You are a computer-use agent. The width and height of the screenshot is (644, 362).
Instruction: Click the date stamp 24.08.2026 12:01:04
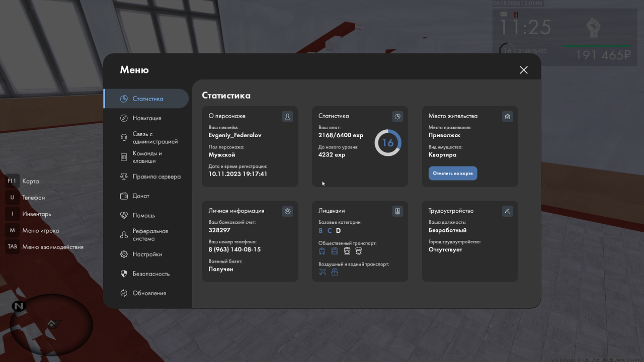point(518,3)
